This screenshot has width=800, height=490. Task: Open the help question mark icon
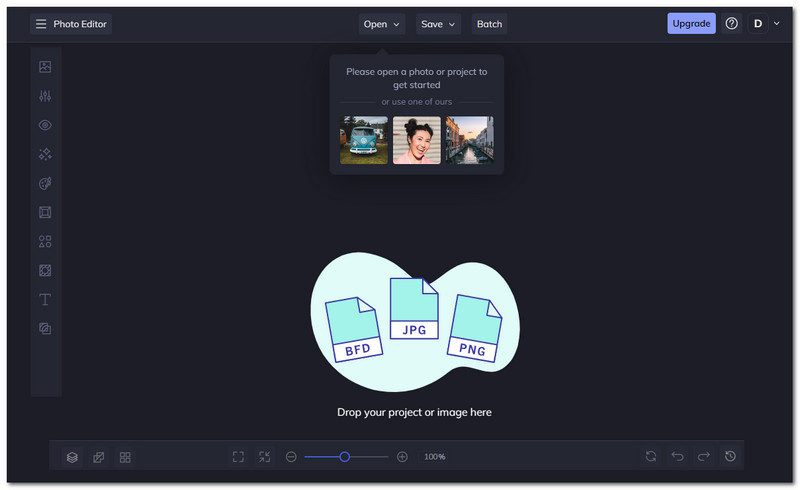click(x=732, y=23)
